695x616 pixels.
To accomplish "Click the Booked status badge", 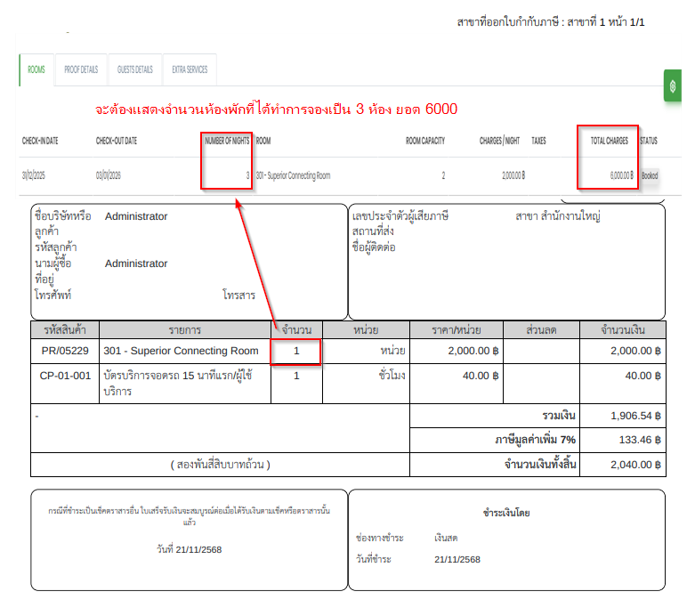I will point(650,175).
